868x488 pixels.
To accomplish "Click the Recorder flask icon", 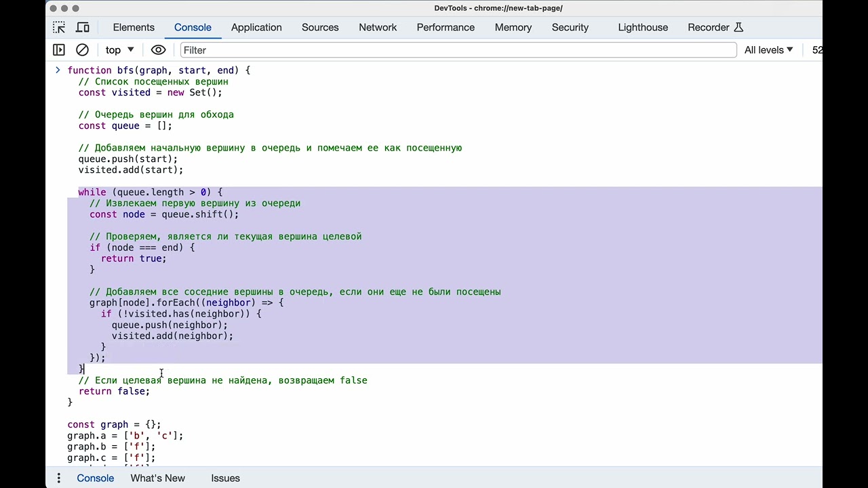I will [738, 28].
